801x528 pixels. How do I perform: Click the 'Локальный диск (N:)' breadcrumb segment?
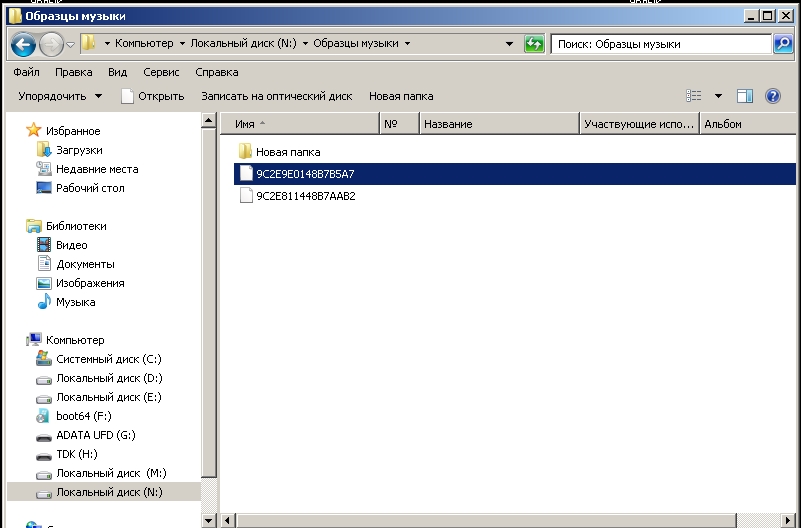tap(243, 43)
